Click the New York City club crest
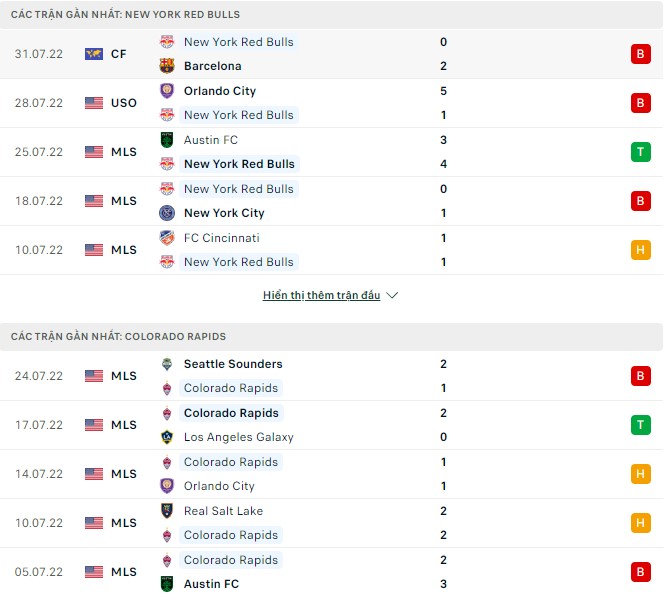This screenshot has width=670, height=598. click(167, 213)
